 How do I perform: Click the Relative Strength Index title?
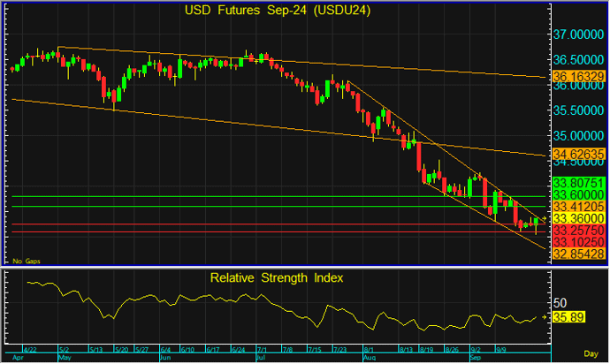277,277
